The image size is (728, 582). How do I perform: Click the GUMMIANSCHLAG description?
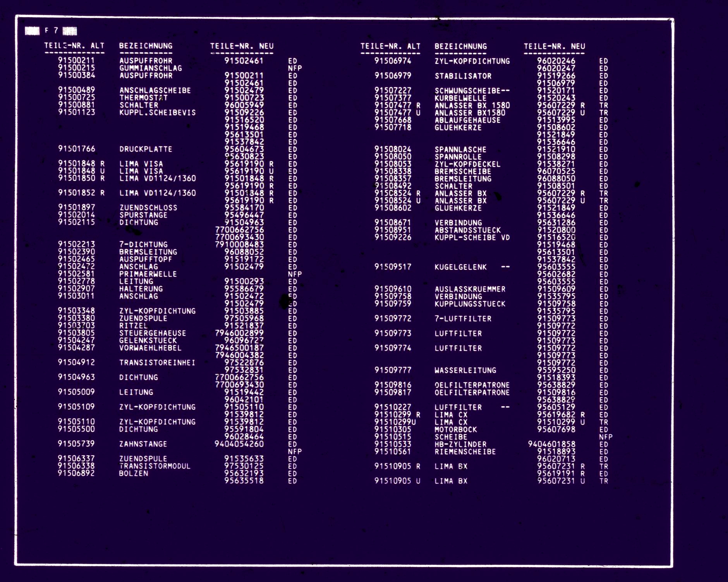tap(150, 68)
